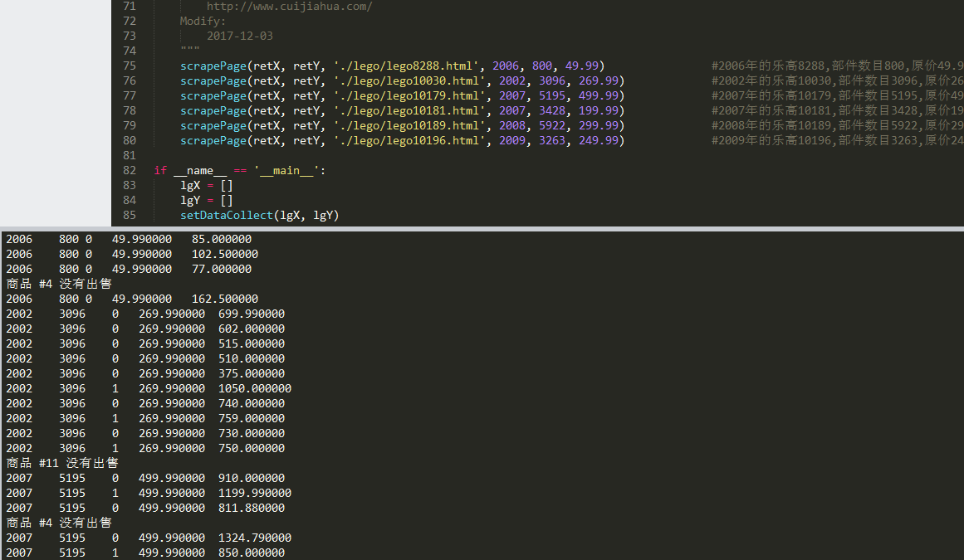This screenshot has width=964, height=560.
Task: Click output value 699.990000 in the console
Action: (252, 314)
